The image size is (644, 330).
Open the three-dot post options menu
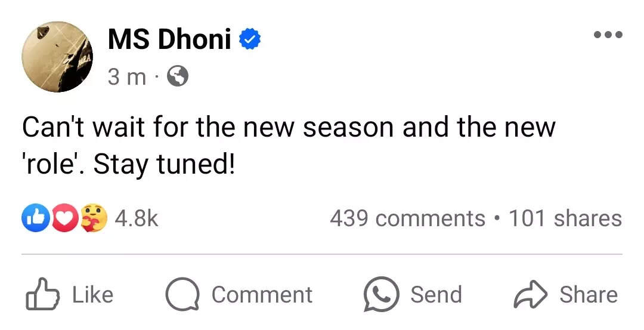coord(608,35)
